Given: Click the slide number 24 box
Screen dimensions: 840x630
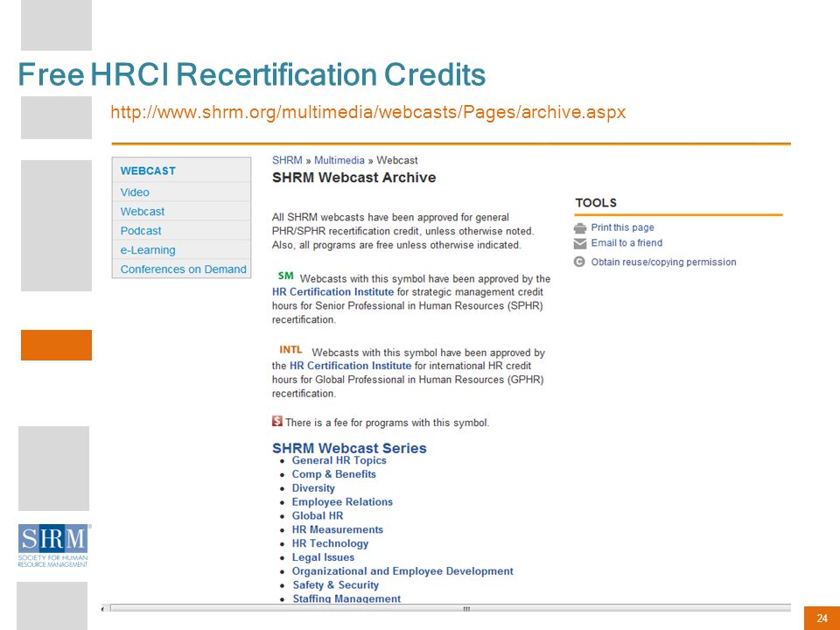Looking at the screenshot, I should click(x=822, y=619).
